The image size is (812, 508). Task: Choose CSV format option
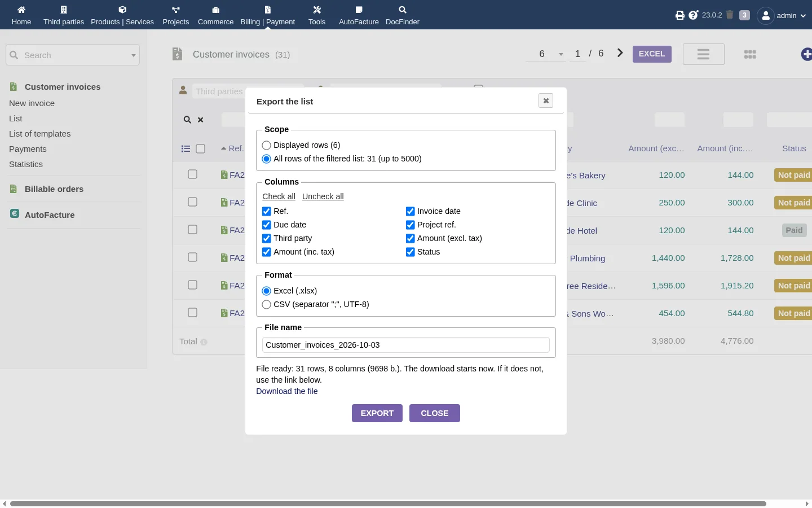(x=267, y=304)
